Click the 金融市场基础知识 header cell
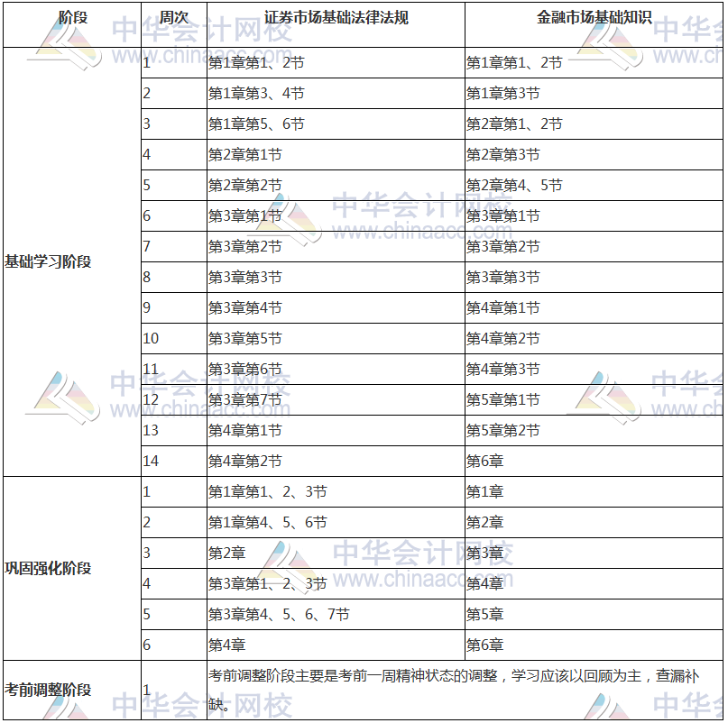 coord(593,12)
